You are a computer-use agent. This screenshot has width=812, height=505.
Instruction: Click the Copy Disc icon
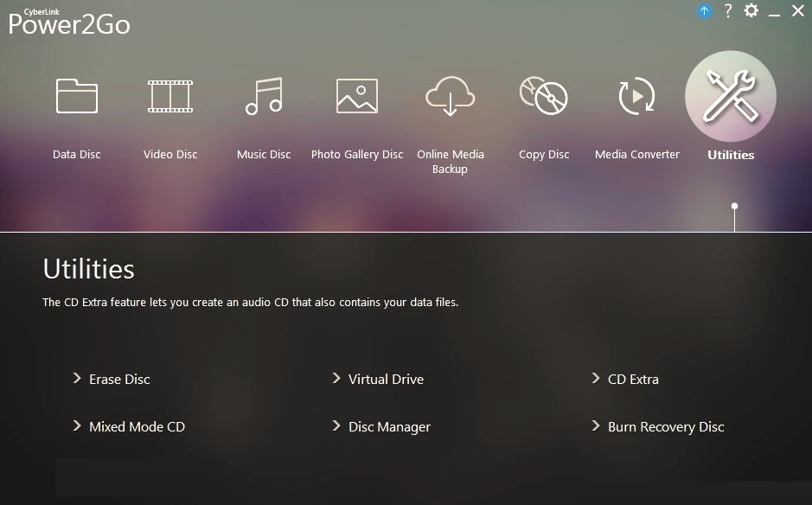(544, 96)
